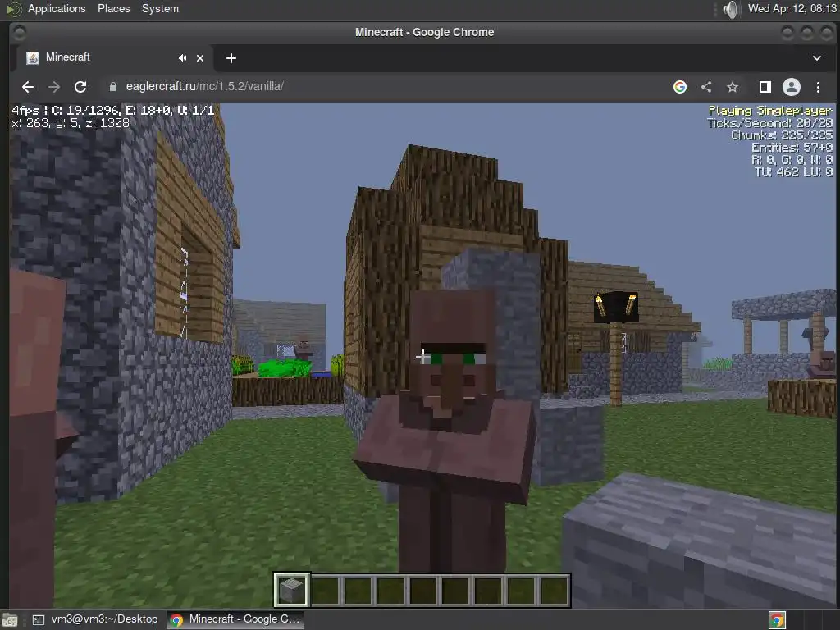Share this page via share icon
Viewport: 840px width, 630px height.
coord(706,87)
